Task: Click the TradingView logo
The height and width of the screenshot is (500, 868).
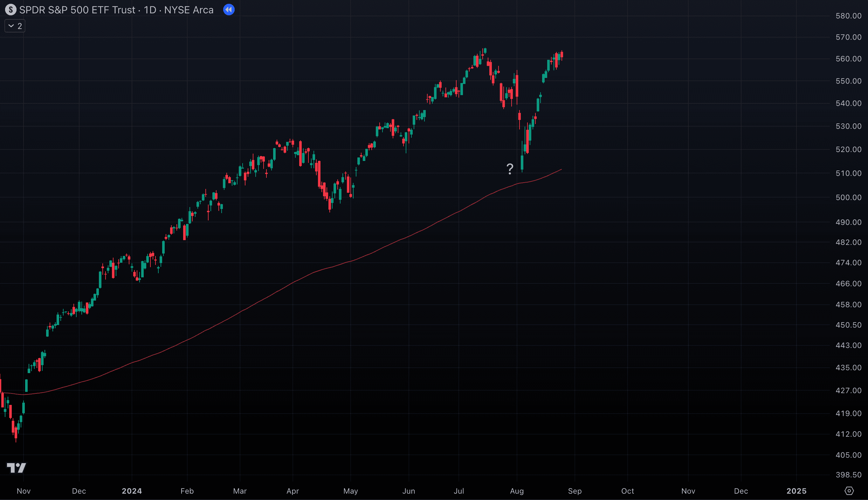Action: click(x=16, y=467)
